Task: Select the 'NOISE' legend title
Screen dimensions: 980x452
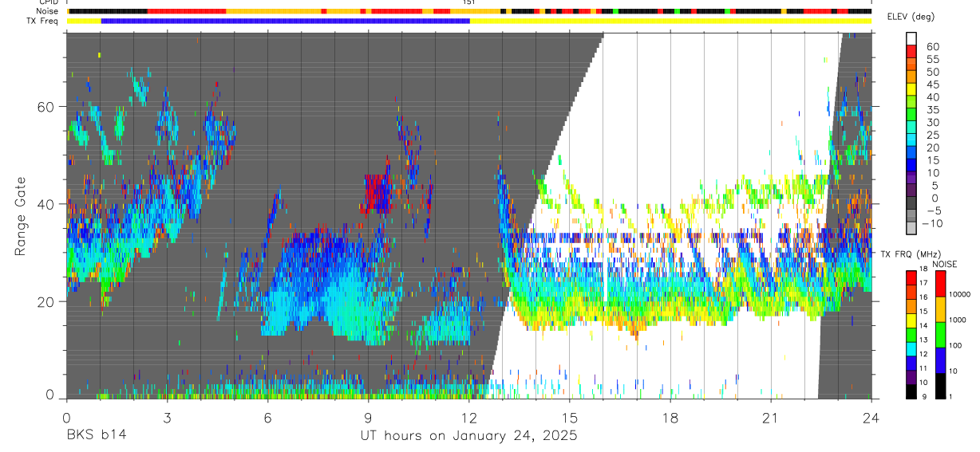Action: pos(945,264)
